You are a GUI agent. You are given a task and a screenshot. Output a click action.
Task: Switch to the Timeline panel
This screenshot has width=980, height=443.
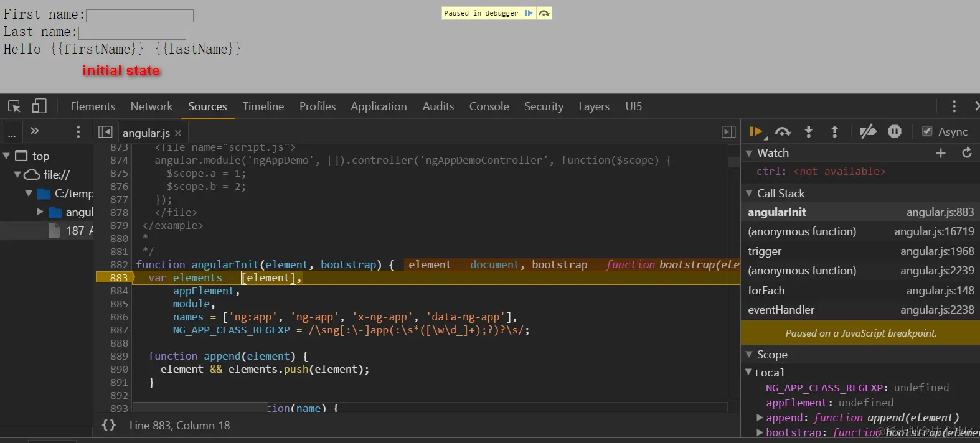click(x=263, y=106)
